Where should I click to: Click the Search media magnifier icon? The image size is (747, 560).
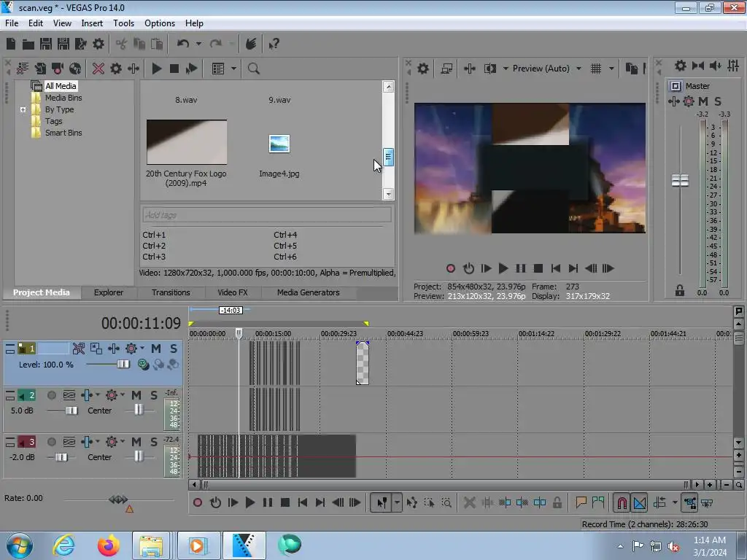pos(253,69)
